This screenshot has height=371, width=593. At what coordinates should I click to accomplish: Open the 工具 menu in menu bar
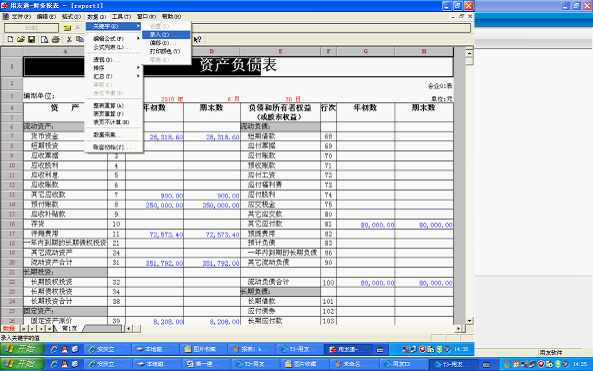click(121, 17)
